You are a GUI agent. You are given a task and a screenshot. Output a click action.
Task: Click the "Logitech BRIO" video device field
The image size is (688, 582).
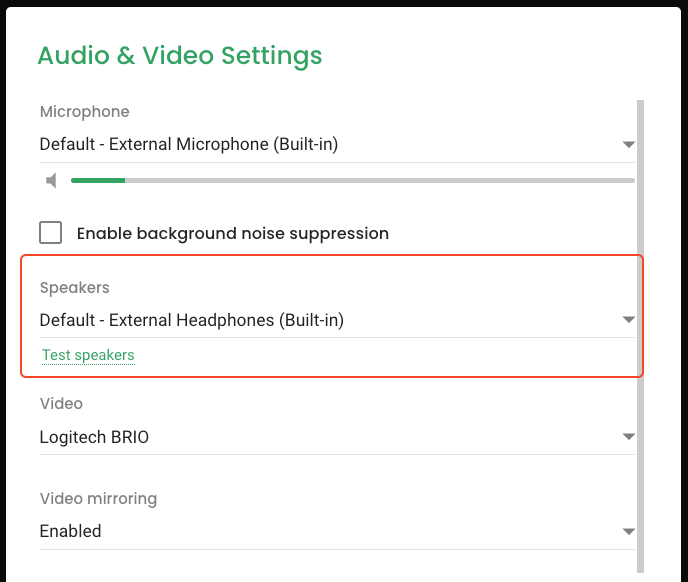(x=94, y=437)
